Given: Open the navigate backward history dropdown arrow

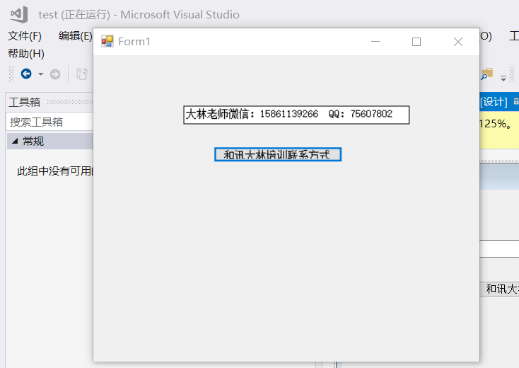Looking at the screenshot, I should pos(41,74).
